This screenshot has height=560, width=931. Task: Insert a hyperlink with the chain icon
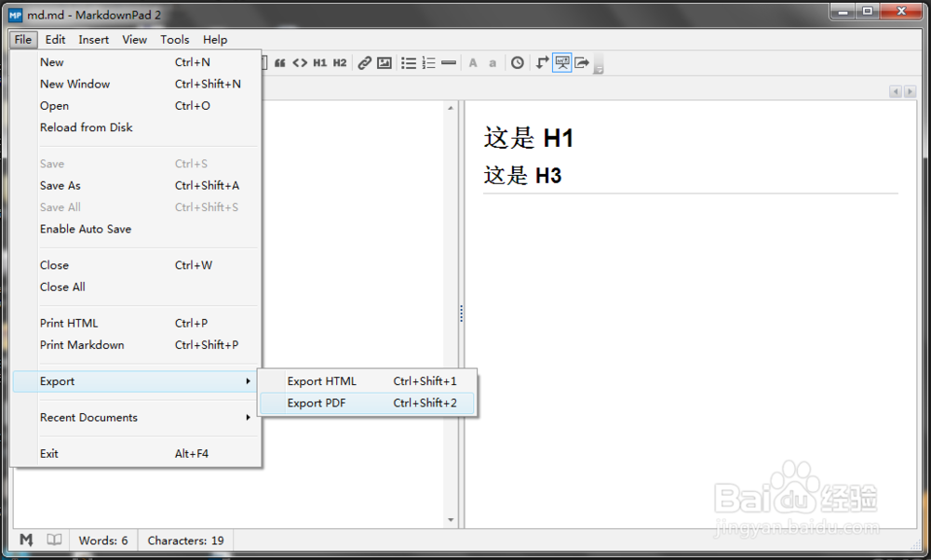(x=365, y=63)
